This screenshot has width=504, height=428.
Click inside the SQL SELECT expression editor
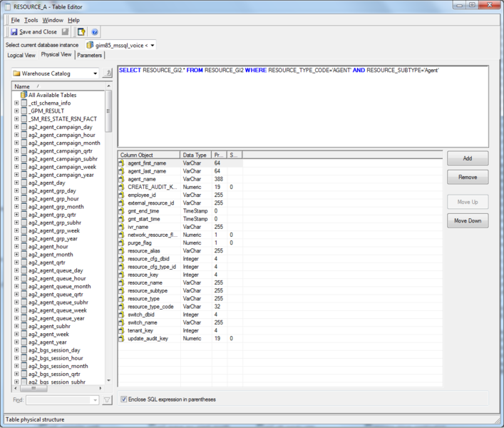pos(303,106)
